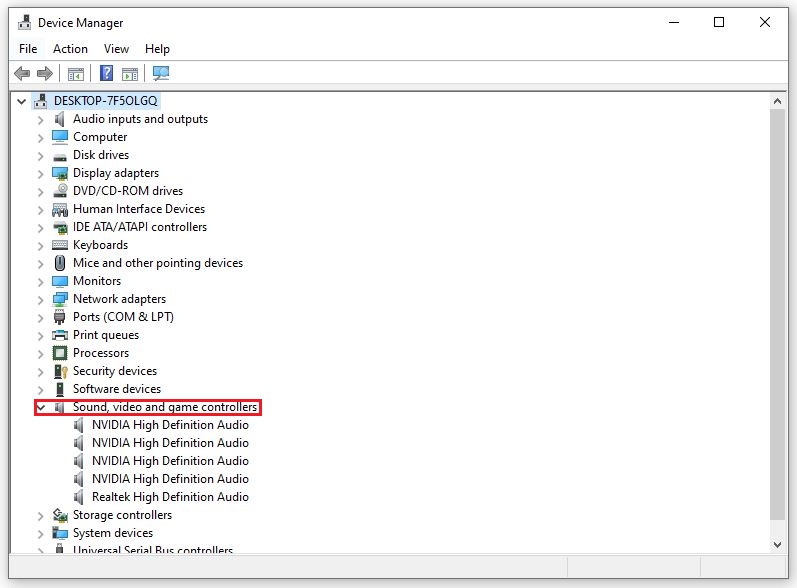797x588 pixels.
Task: Select Realtek High Definition Audio device
Action: point(170,497)
